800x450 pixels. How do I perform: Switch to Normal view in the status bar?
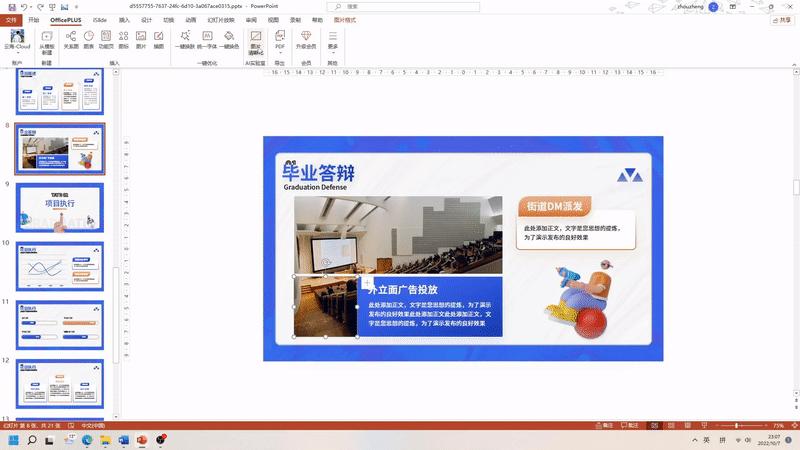coord(655,425)
